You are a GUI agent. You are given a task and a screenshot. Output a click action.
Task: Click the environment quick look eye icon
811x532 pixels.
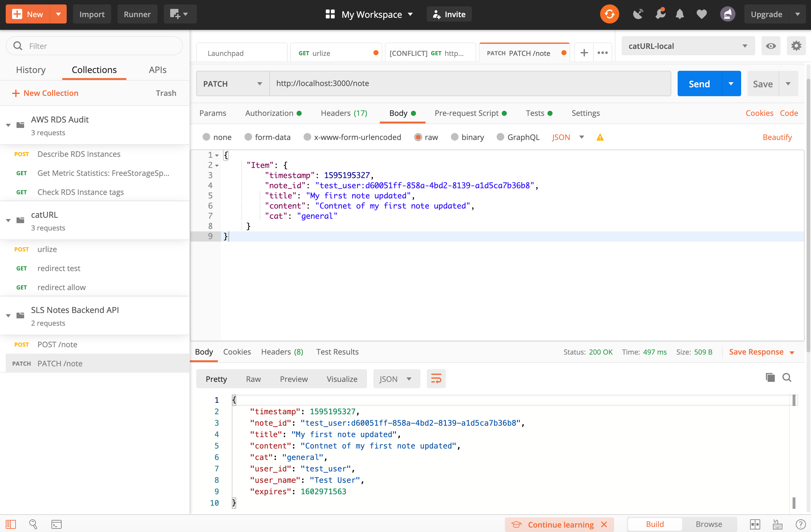point(770,46)
